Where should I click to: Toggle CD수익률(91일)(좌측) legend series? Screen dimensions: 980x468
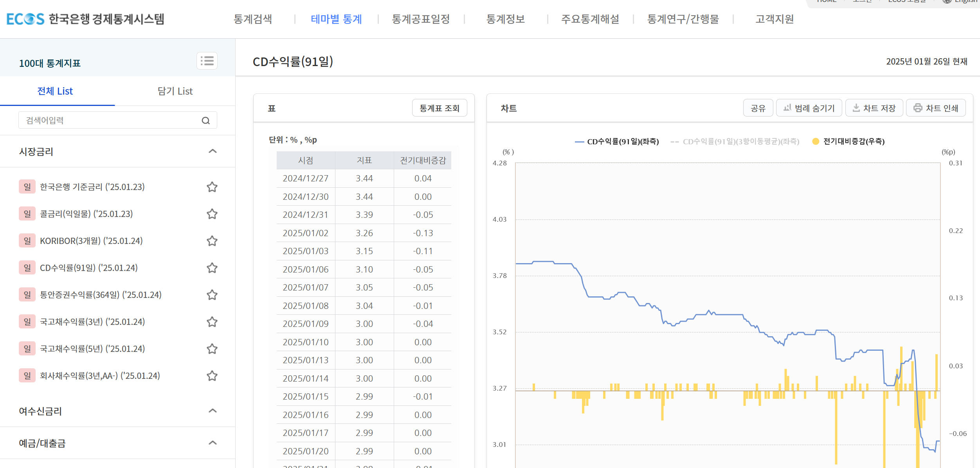(617, 142)
